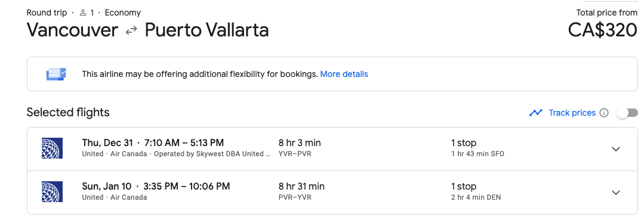
Task: Click the 1 hr 43 min SFO stop
Action: point(477,154)
